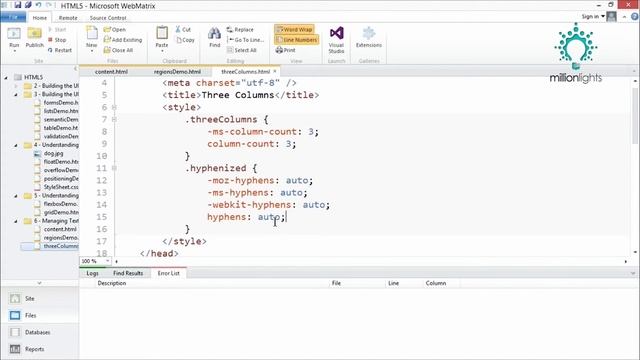Collapse the HTML5 root tree node
This screenshot has width=640, height=360.
pyautogui.click(x=6, y=77)
